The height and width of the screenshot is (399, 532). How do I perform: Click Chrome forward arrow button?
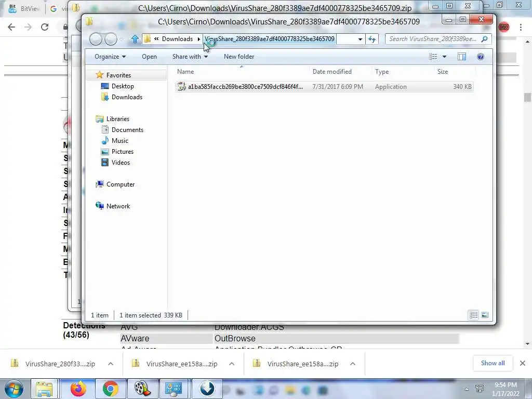pyautogui.click(x=28, y=27)
